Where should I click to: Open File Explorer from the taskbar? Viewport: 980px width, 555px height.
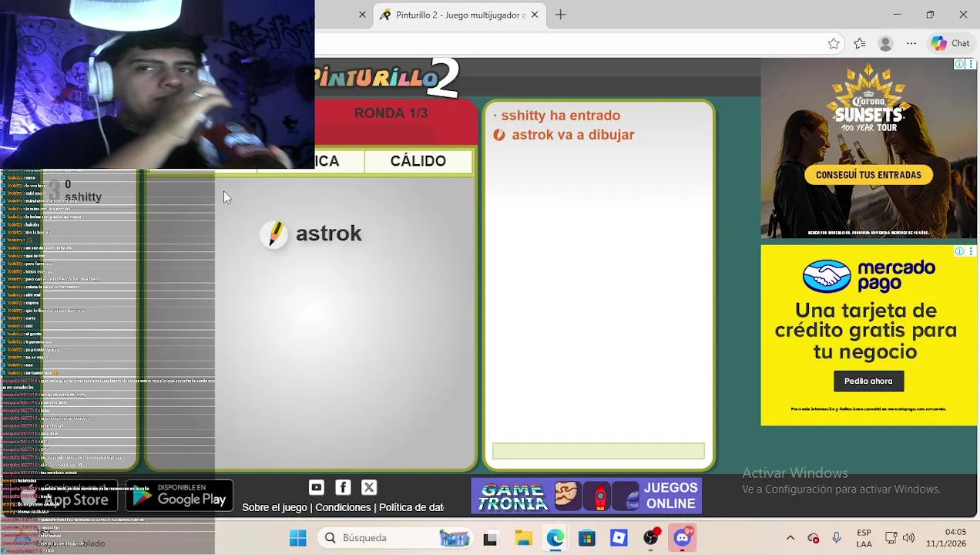(523, 538)
